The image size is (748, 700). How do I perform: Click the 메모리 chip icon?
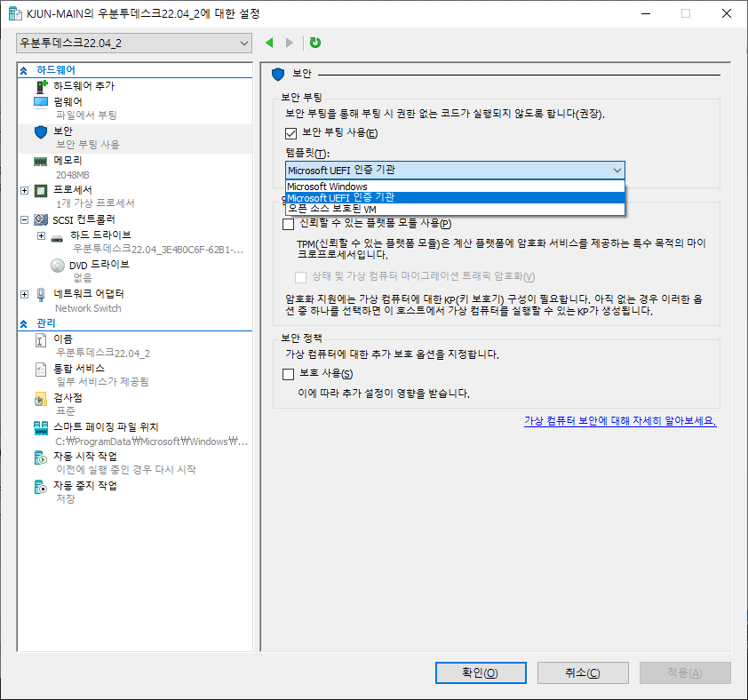(41, 162)
